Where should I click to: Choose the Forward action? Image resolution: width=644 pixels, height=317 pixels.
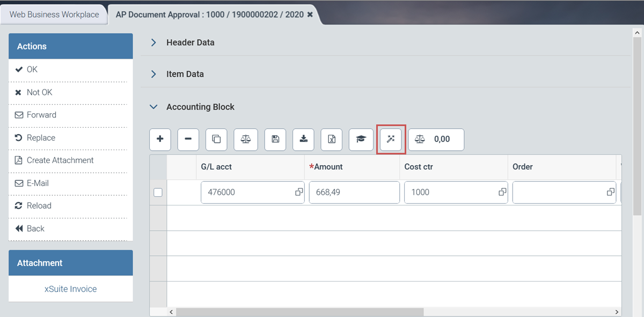click(41, 115)
